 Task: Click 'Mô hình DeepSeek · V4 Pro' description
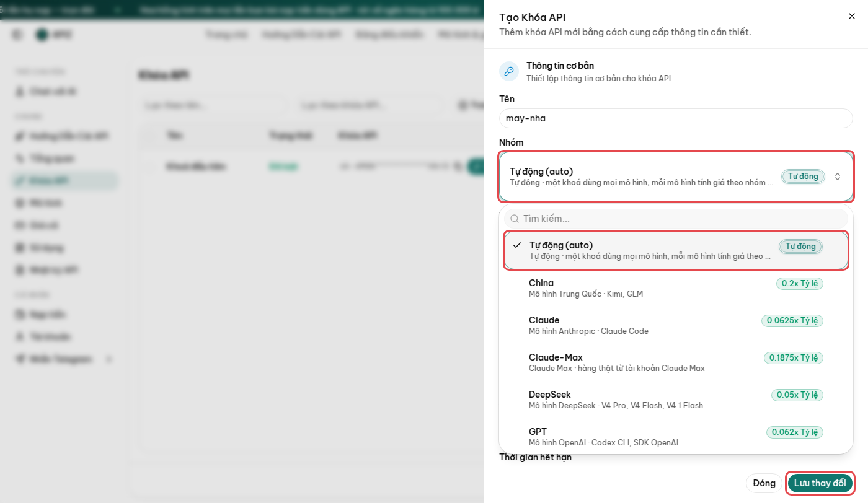click(x=616, y=405)
